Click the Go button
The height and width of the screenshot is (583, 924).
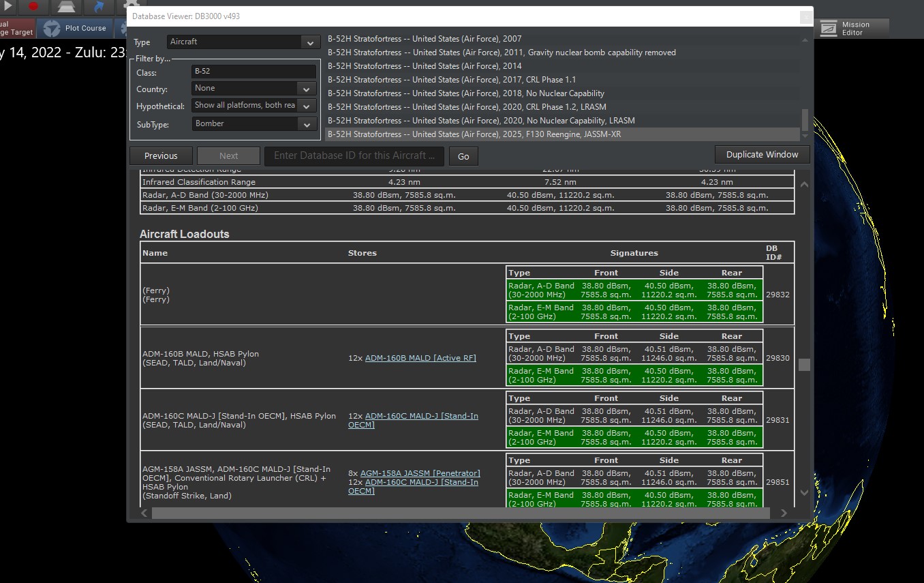tap(463, 156)
